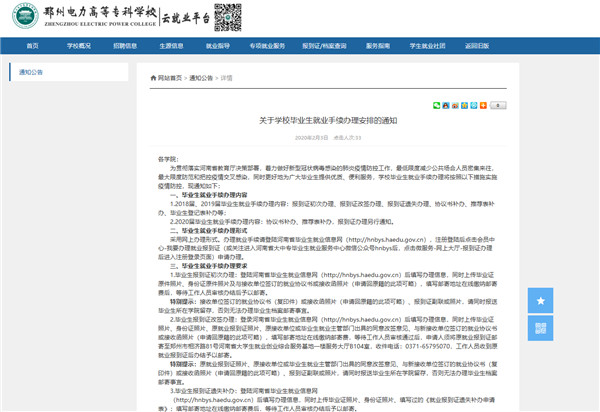This screenshot has height=412, width=600.
Task: Click article title 关于学校毕业生就业手续办理安排的通知
Action: point(328,121)
